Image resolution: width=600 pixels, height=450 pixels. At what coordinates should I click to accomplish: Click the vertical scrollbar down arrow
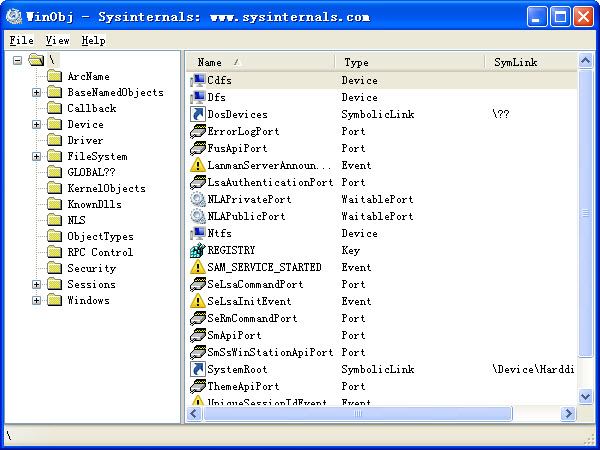pos(585,396)
